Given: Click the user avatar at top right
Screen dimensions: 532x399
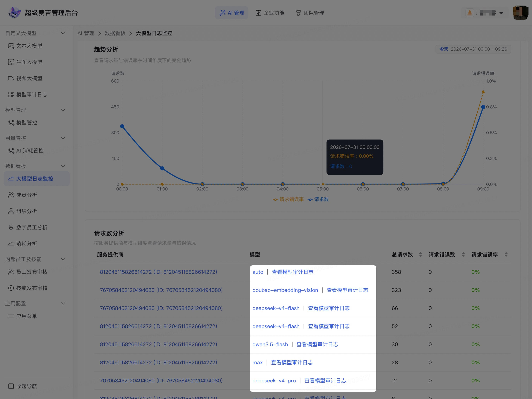Looking at the screenshot, I should [x=520, y=13].
